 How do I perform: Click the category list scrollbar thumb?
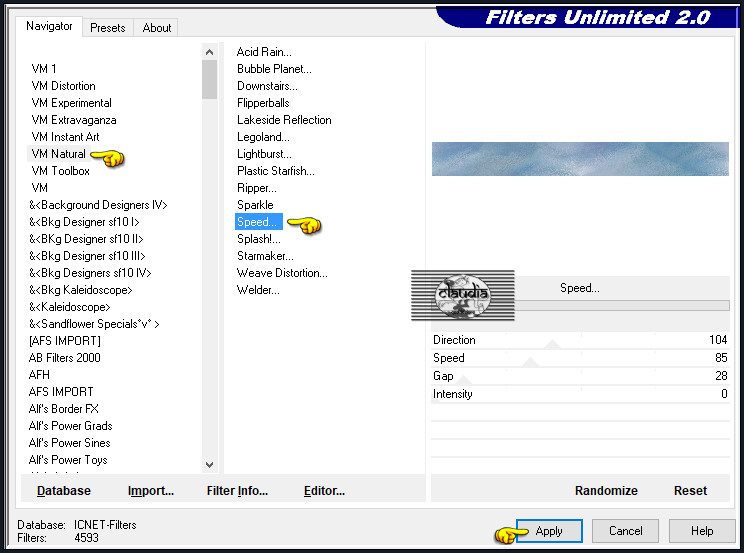pos(209,79)
